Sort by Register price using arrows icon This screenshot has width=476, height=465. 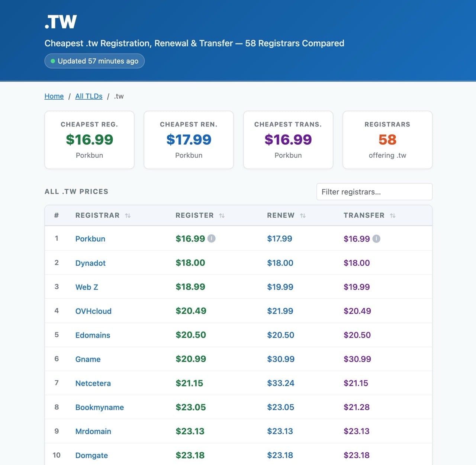click(222, 216)
